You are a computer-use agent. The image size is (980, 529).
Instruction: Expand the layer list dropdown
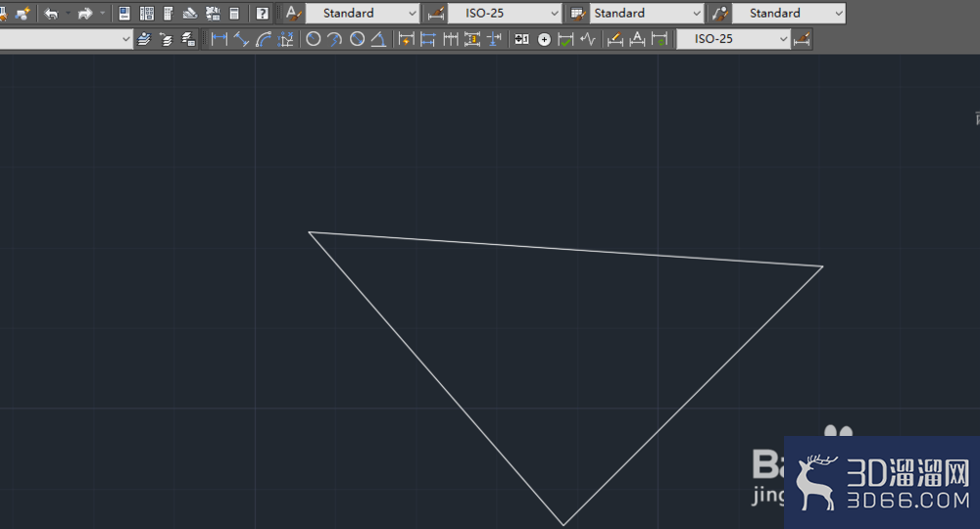(x=66, y=39)
